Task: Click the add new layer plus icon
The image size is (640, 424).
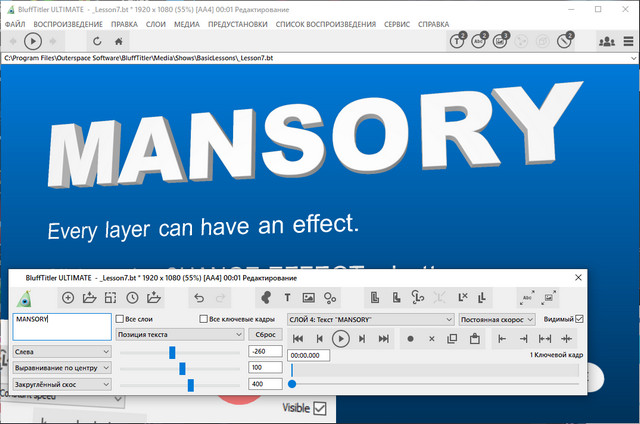Action: (x=68, y=297)
